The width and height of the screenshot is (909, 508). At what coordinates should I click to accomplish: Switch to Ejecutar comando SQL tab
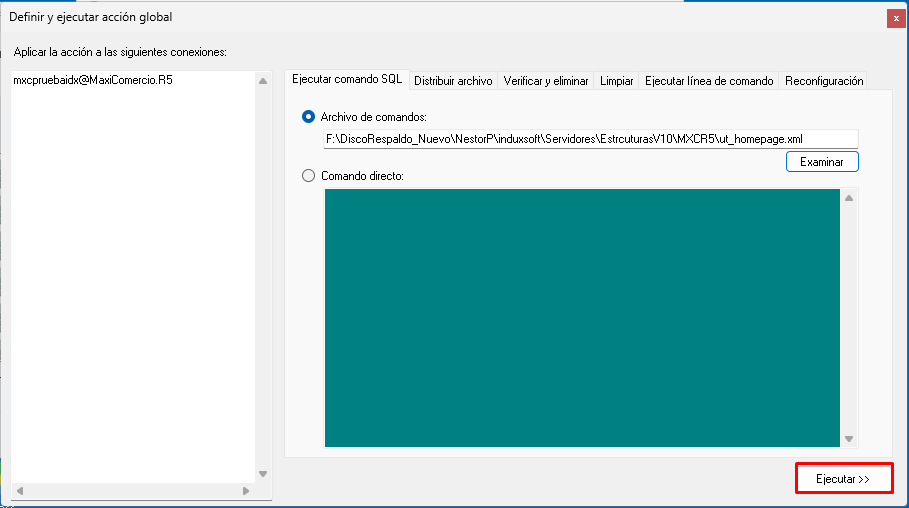tap(346, 80)
